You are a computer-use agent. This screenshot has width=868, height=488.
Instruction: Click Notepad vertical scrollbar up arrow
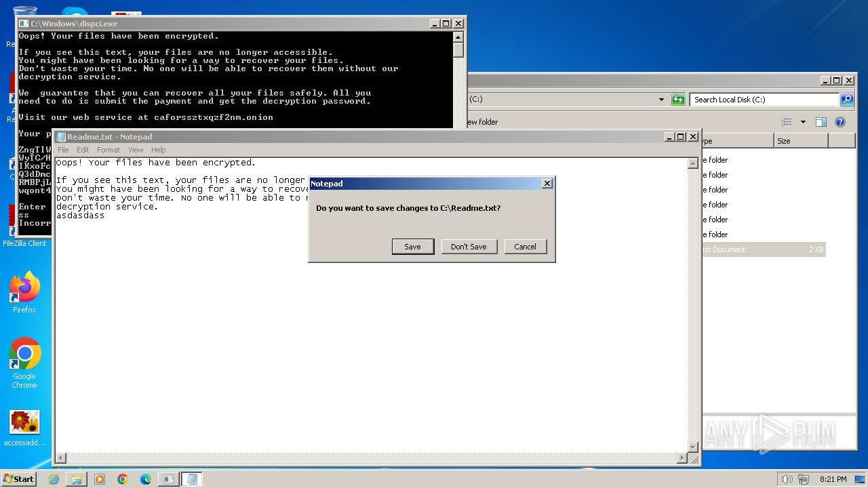tap(692, 163)
